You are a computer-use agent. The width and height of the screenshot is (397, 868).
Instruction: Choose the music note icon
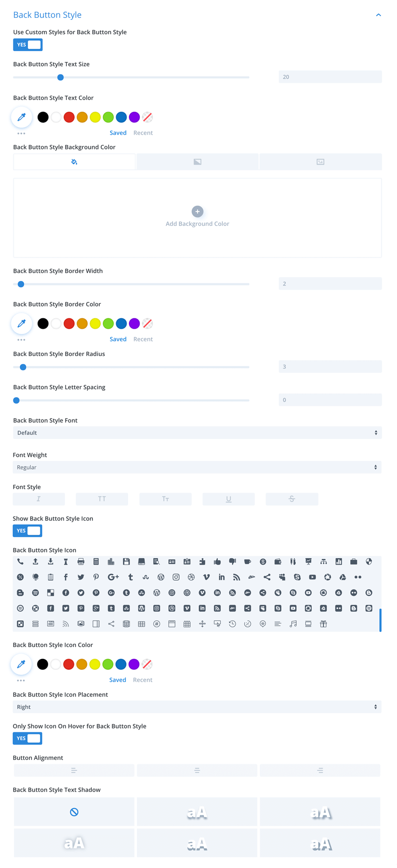click(x=293, y=624)
